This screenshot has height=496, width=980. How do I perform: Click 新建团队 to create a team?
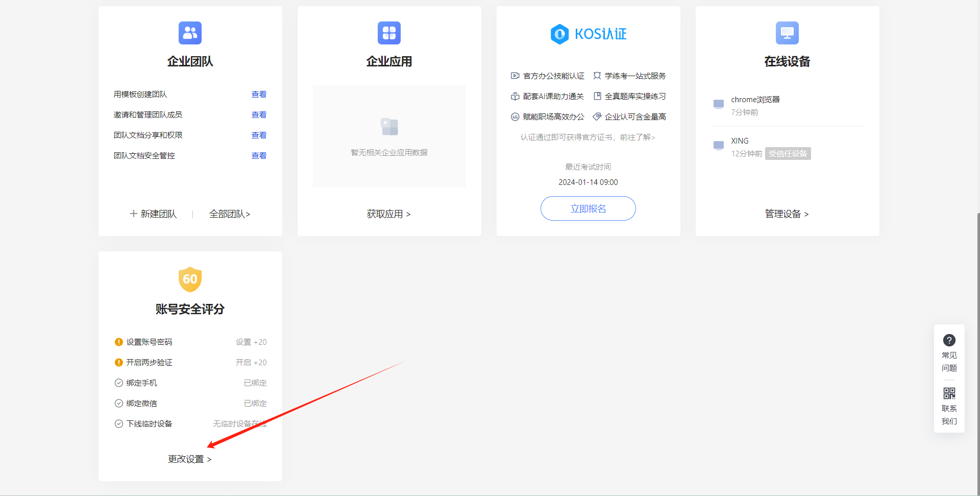click(153, 214)
